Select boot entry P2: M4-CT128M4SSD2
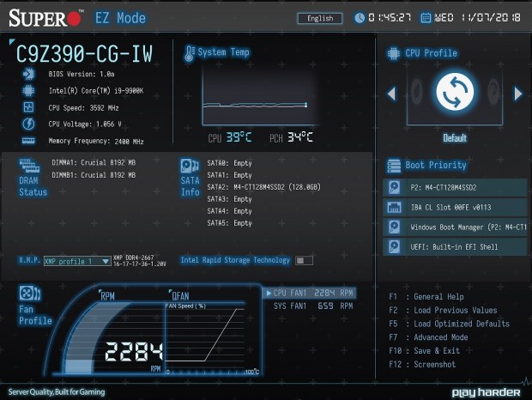This screenshot has width=532, height=400. pos(455,188)
